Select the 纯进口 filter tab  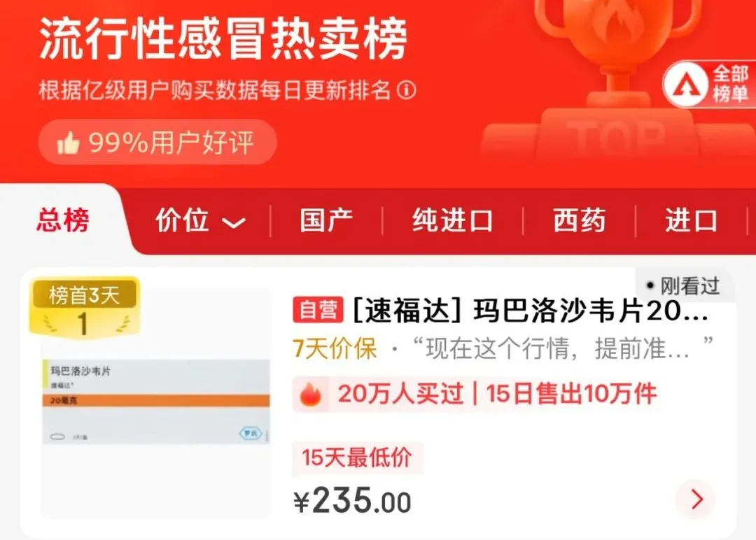(452, 220)
